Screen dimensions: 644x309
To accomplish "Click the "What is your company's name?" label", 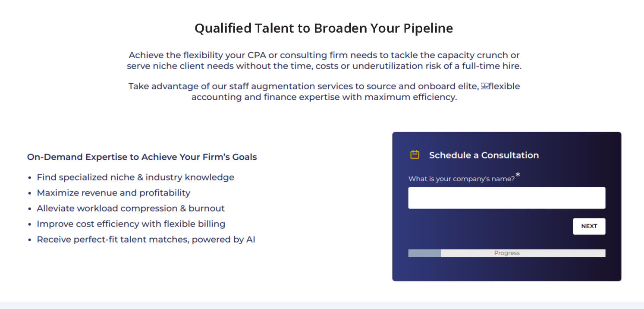I will pyautogui.click(x=461, y=179).
